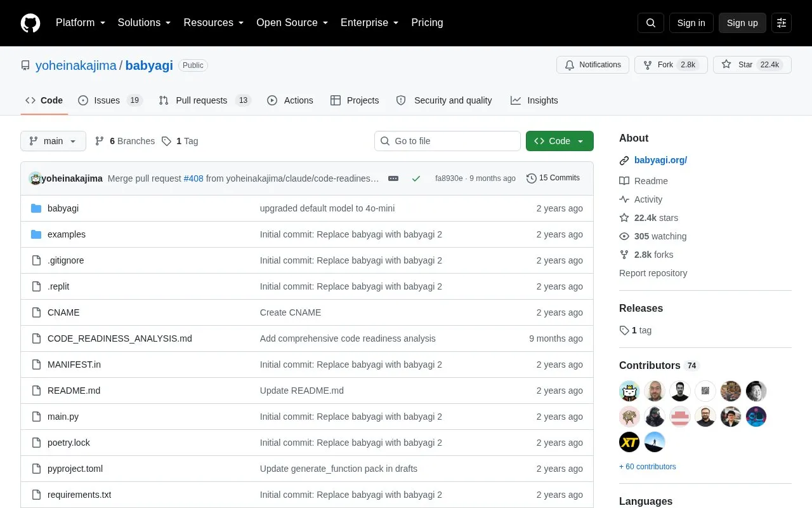812x508 pixels.
Task: Click the search magnifier icon button
Action: click(651, 23)
